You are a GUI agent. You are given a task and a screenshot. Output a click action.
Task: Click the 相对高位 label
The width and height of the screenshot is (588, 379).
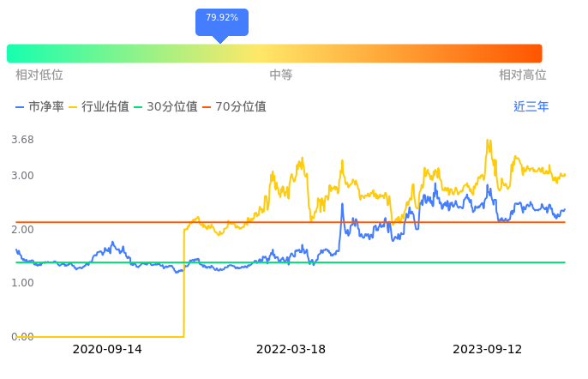[x=522, y=75]
